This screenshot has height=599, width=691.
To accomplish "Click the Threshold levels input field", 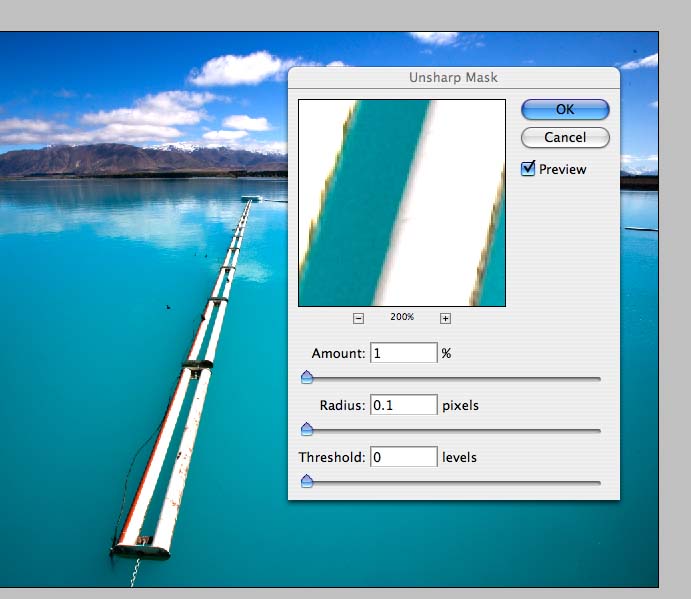I will click(404, 457).
